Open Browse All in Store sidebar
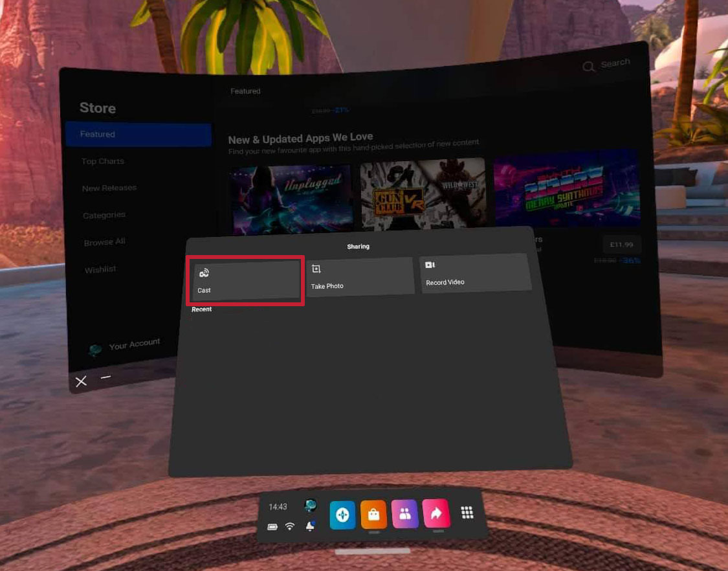The height and width of the screenshot is (571, 728). (x=104, y=242)
